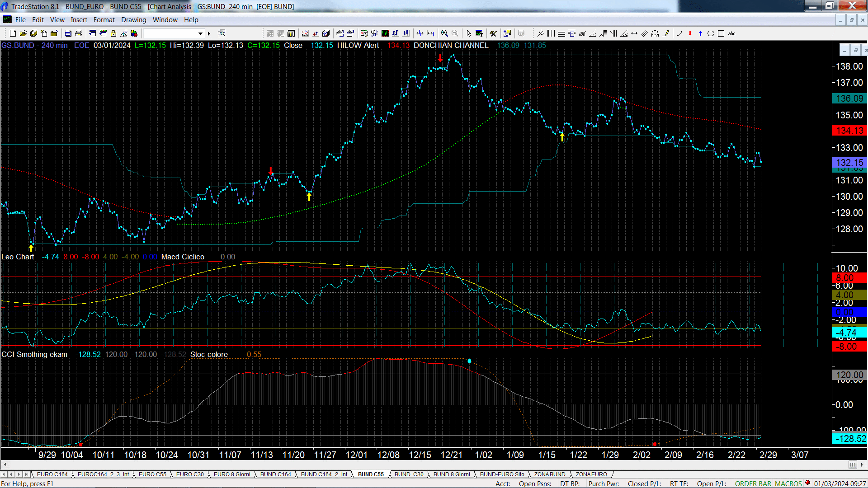The width and height of the screenshot is (868, 488).
Task: Click the first workspace tab scroll arrow
Action: pos(4,474)
